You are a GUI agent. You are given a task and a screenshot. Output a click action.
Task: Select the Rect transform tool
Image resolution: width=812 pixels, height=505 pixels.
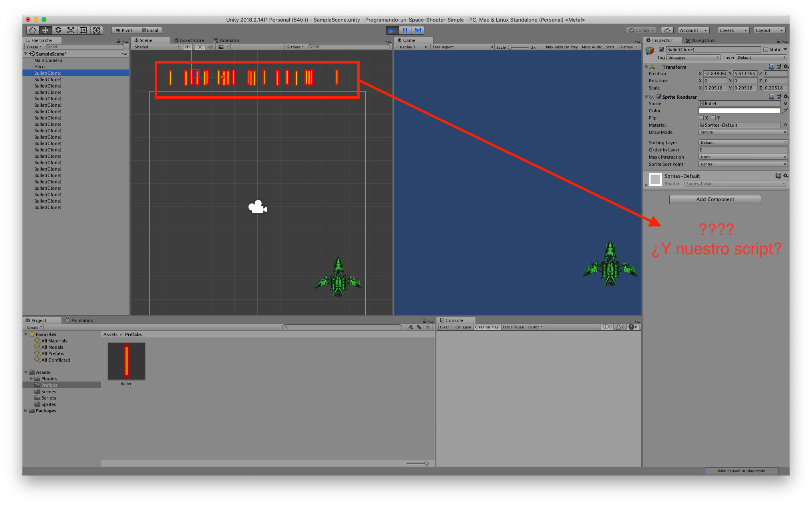(x=84, y=30)
